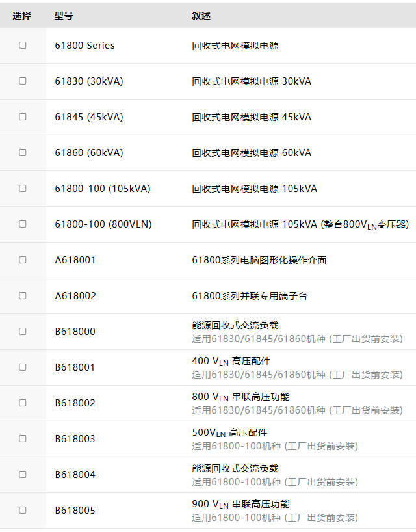Click description 回收式电网模拟电源 30kVA

pos(252,81)
